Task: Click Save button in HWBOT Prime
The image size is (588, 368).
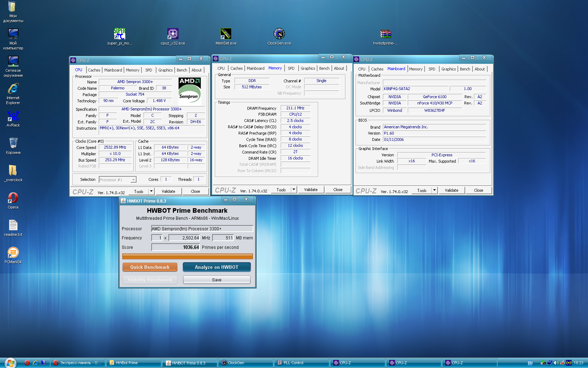Action: pyautogui.click(x=217, y=280)
